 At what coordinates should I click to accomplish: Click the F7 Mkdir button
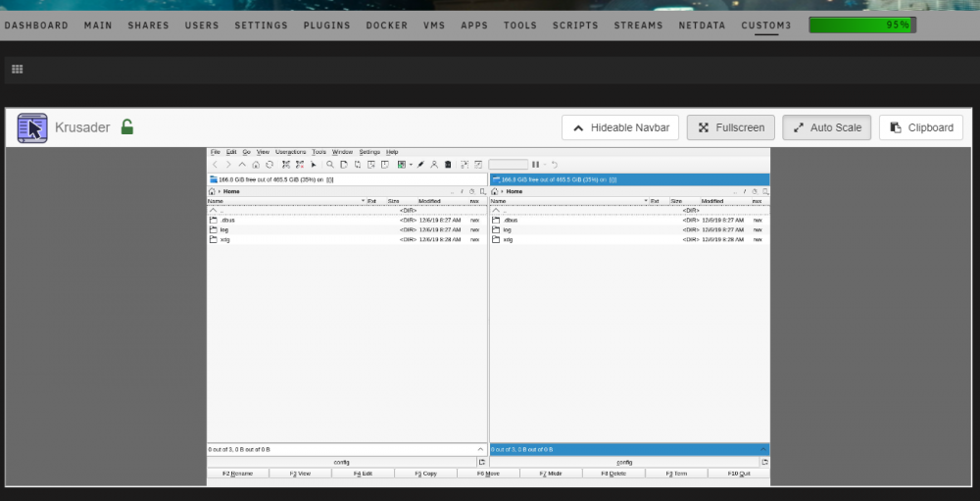(551, 474)
